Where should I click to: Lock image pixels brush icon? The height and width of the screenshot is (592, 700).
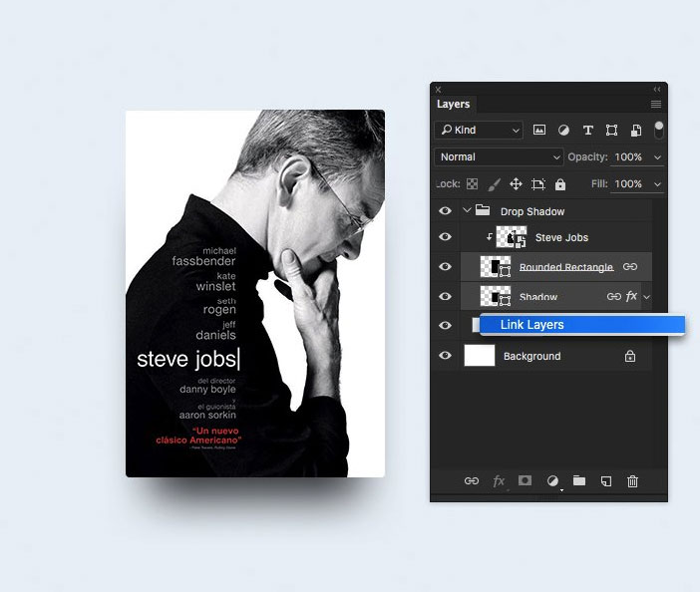(x=494, y=183)
